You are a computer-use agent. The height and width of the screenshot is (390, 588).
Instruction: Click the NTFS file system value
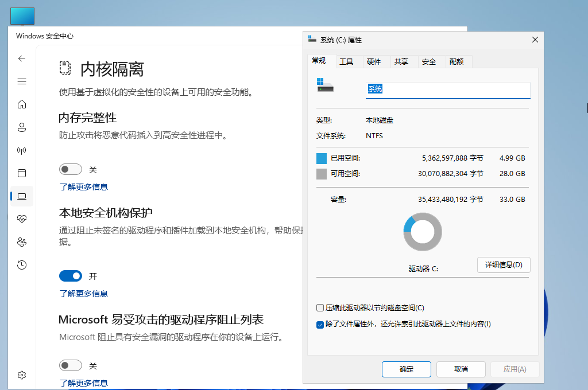tap(374, 135)
